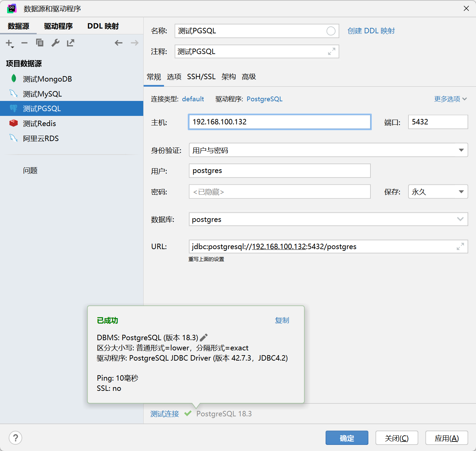Open the 高级 tab
This screenshot has height=451, width=476.
[249, 77]
